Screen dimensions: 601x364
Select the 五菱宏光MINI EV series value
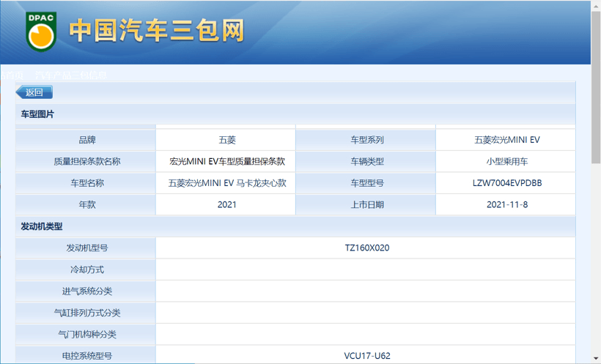[x=506, y=140]
